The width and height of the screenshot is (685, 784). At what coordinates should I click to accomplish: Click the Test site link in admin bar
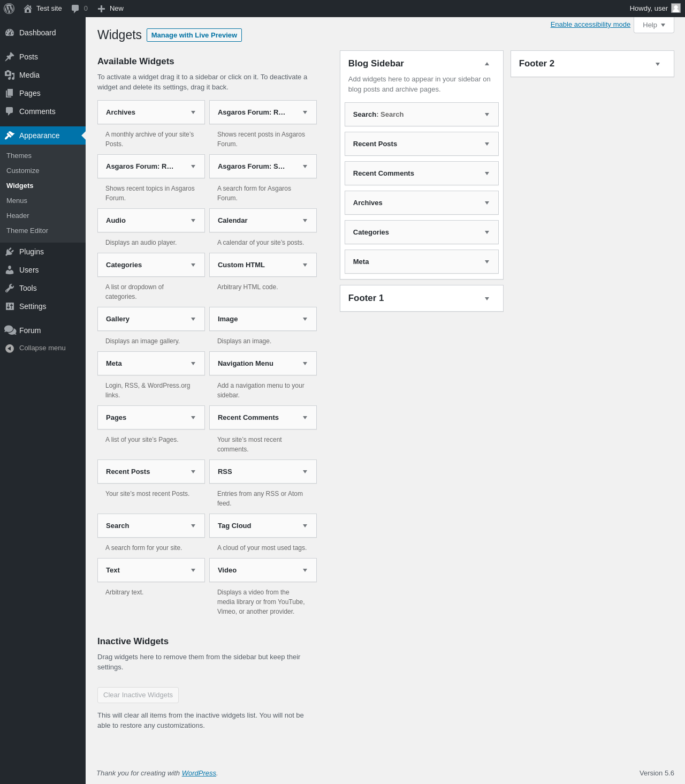point(43,9)
